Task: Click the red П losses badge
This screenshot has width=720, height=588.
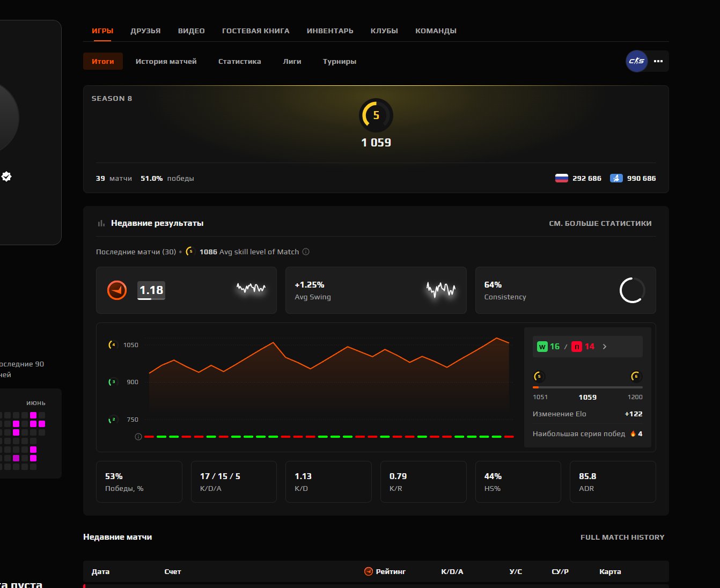Action: (577, 347)
